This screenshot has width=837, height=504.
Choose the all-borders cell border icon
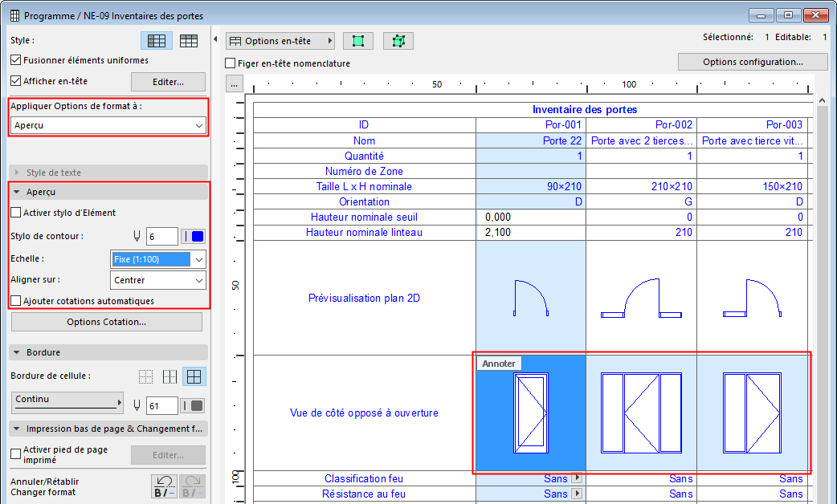coord(194,376)
